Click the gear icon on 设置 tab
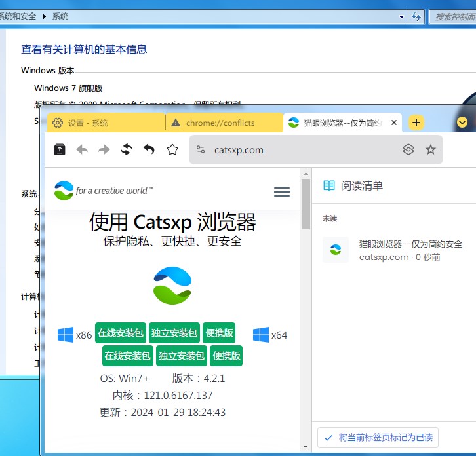The height and width of the screenshot is (456, 476). click(x=58, y=123)
